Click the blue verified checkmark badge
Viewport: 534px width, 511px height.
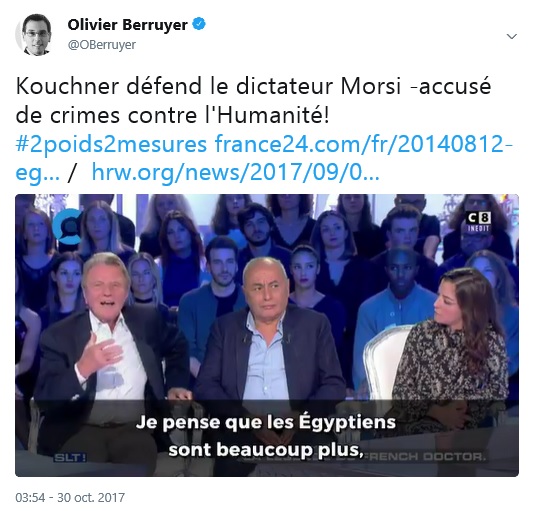click(x=199, y=25)
